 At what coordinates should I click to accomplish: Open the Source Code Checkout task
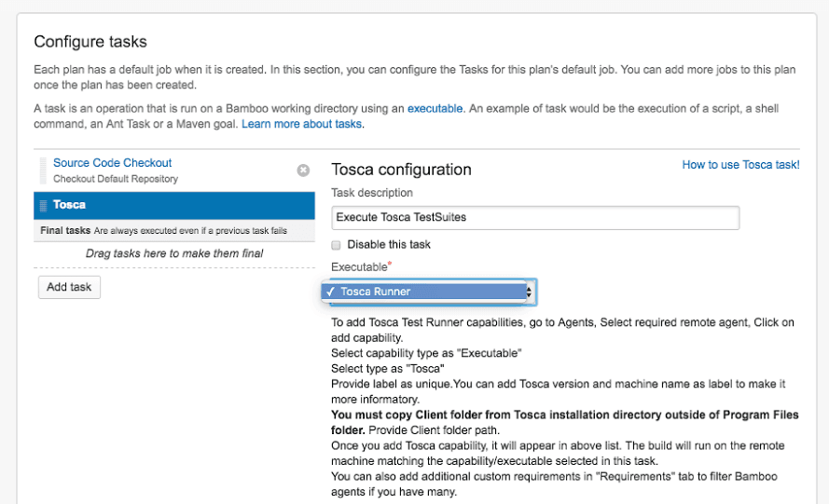(112, 163)
